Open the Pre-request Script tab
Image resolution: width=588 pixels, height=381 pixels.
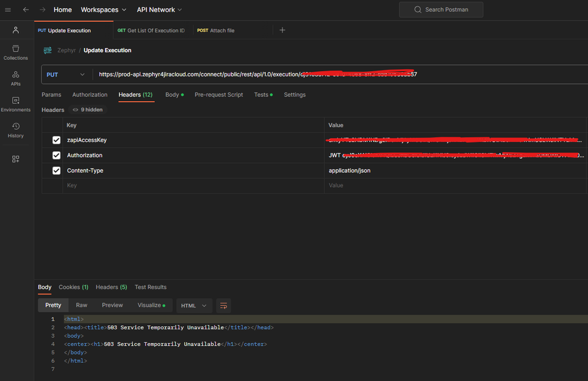218,95
